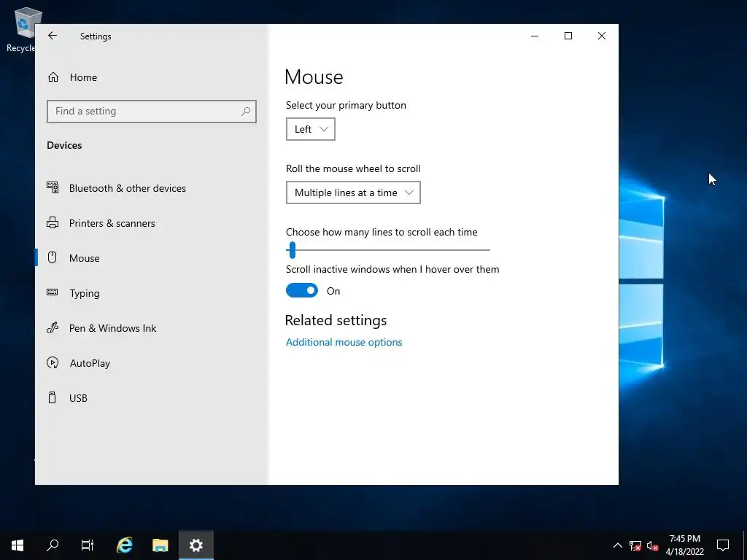Image resolution: width=747 pixels, height=560 pixels.
Task: Turn off Scroll inactive windows toggle
Action: 302,290
